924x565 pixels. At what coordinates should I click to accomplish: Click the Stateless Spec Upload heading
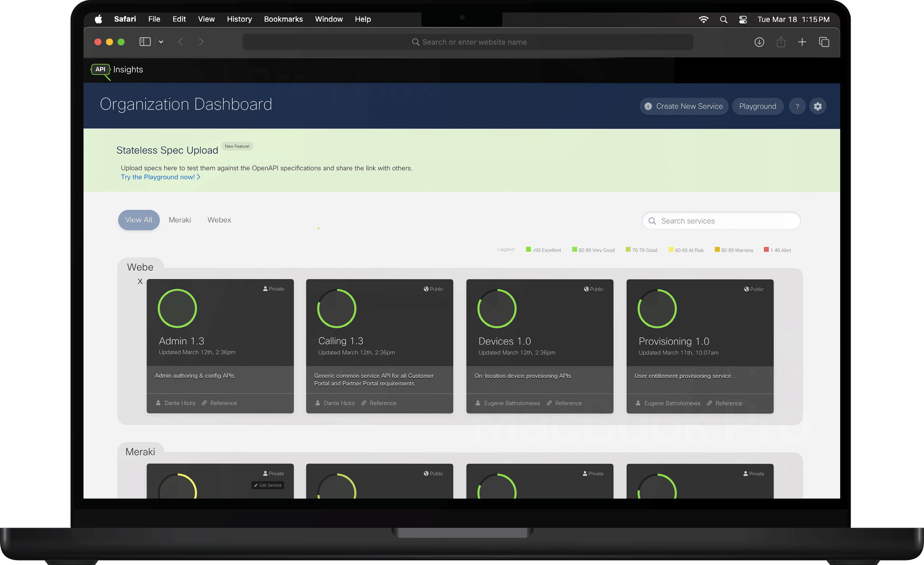coord(167,150)
